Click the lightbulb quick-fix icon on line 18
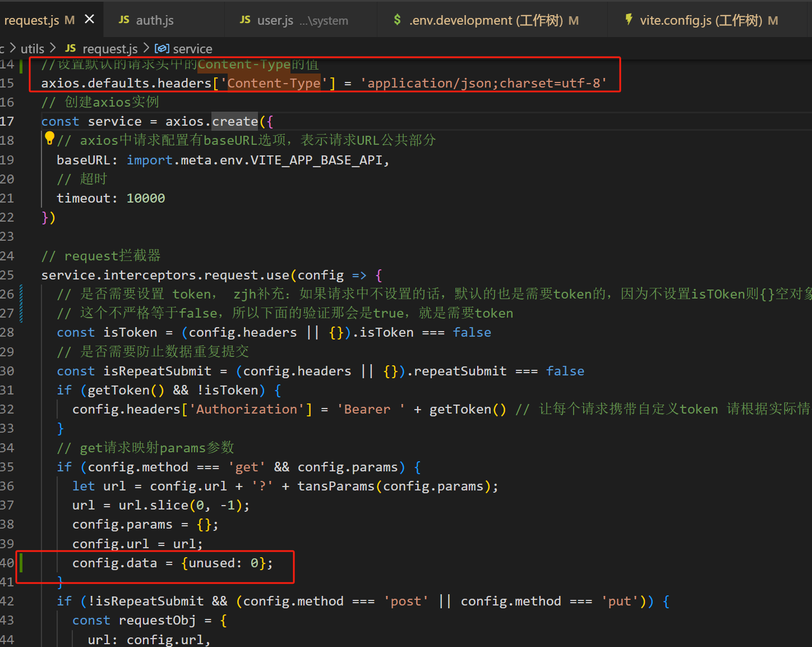812x647 pixels. [49, 137]
